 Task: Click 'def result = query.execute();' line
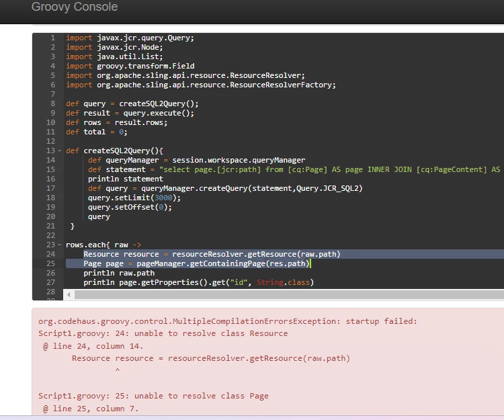pyautogui.click(x=130, y=113)
